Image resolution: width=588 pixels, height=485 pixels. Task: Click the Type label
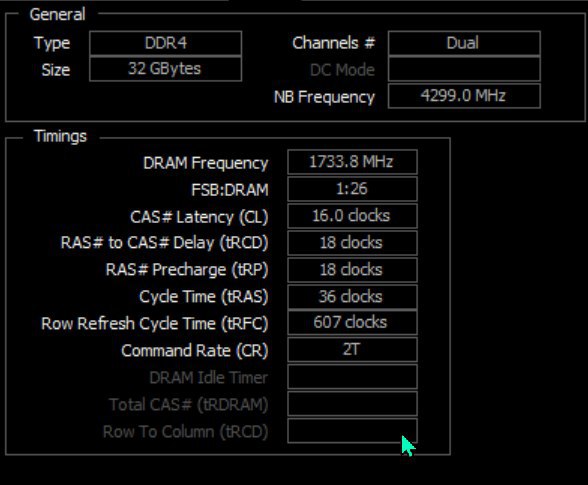[52, 44]
